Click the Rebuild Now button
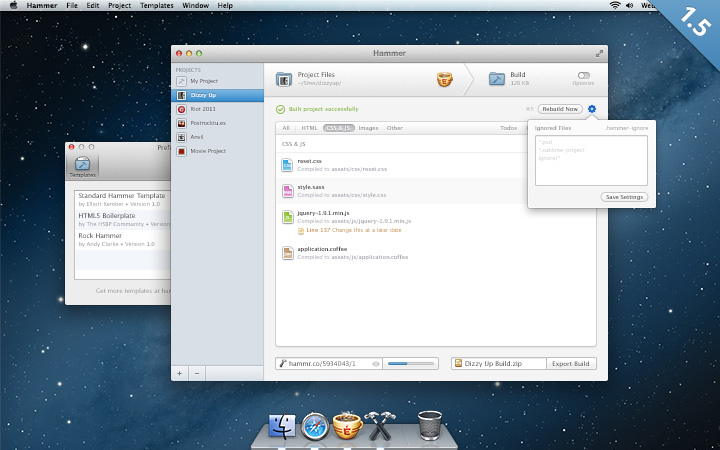The width and height of the screenshot is (720, 450). point(560,109)
